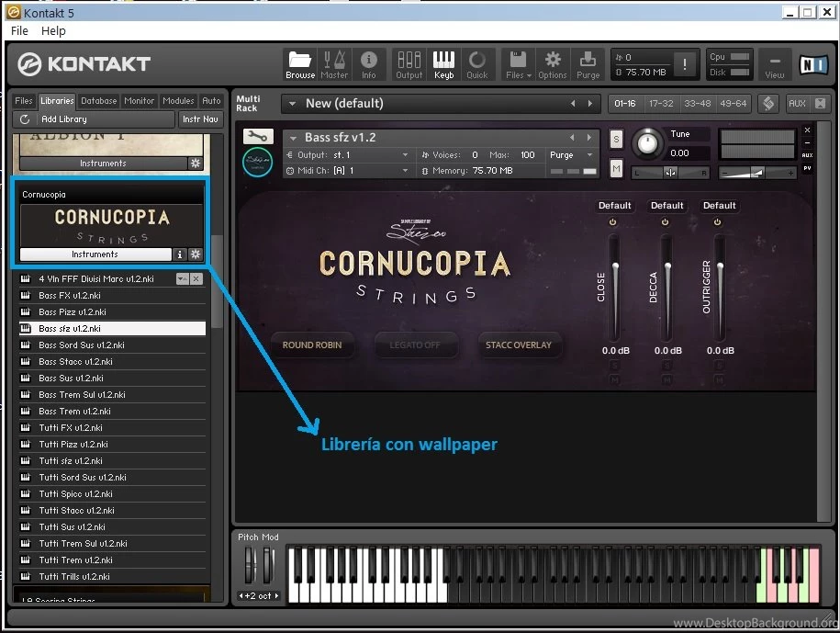Open the Output section icon
The width and height of the screenshot is (840, 633).
coord(408,62)
